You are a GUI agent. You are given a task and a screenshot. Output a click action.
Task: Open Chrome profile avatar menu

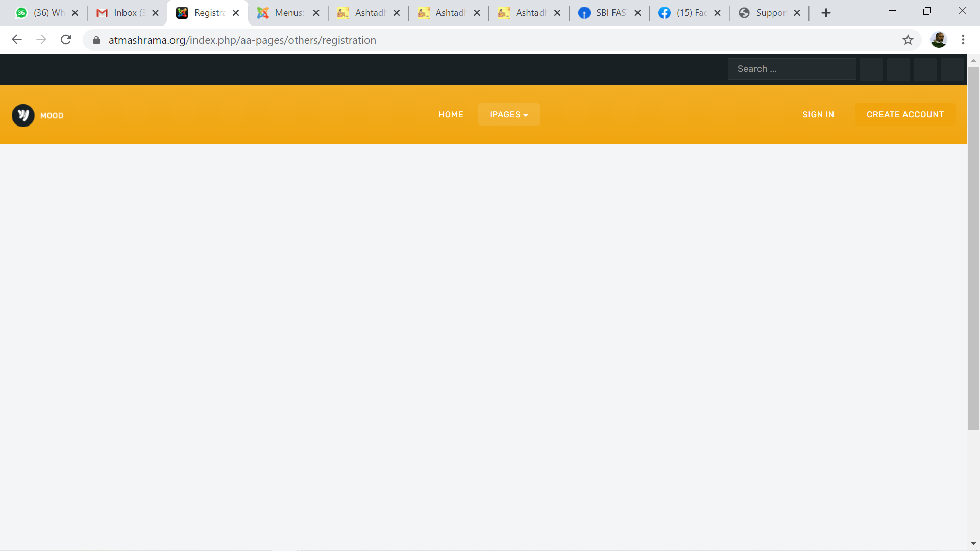[938, 40]
